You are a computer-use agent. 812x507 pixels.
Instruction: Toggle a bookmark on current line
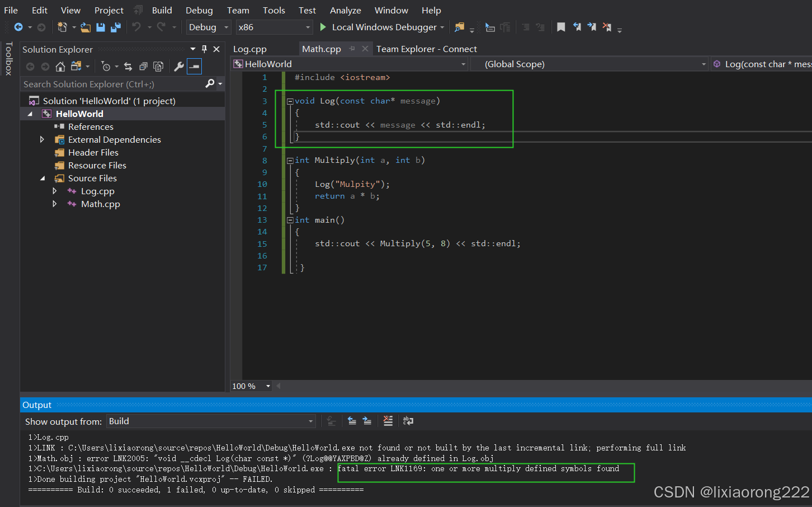[x=561, y=26]
